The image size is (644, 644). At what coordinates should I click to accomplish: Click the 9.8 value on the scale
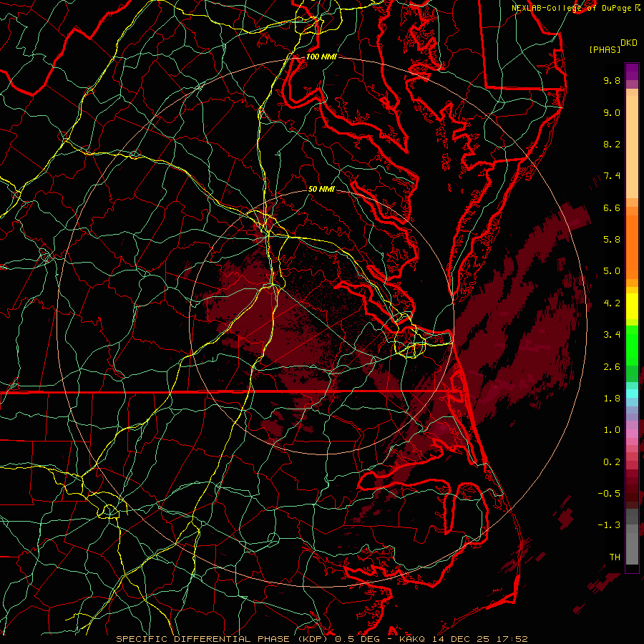pos(612,80)
